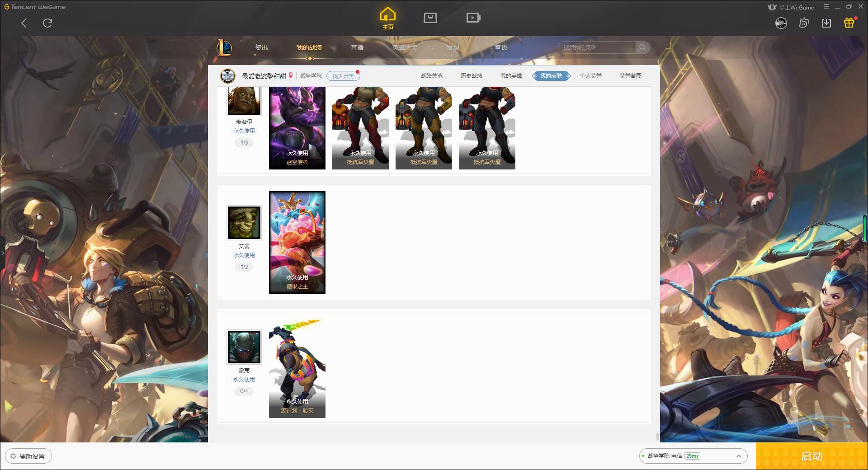This screenshot has height=470, width=868.
Task: Click the 艾翁 champion portrait
Action: [244, 223]
